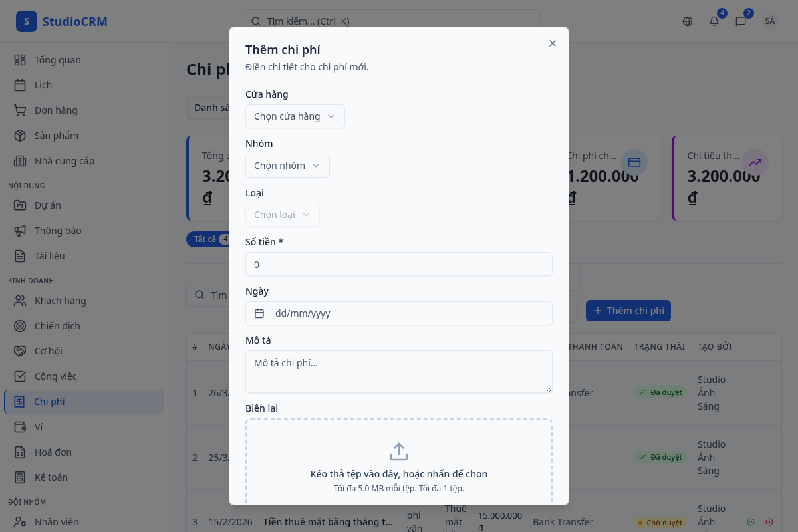
Task: Click the language globe icon
Action: [688, 21]
